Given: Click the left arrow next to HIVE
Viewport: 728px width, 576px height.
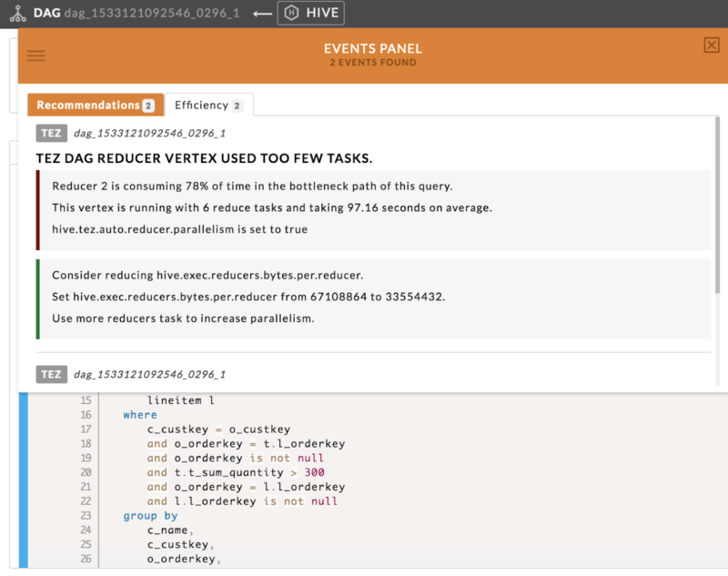Looking at the screenshot, I should point(262,14).
